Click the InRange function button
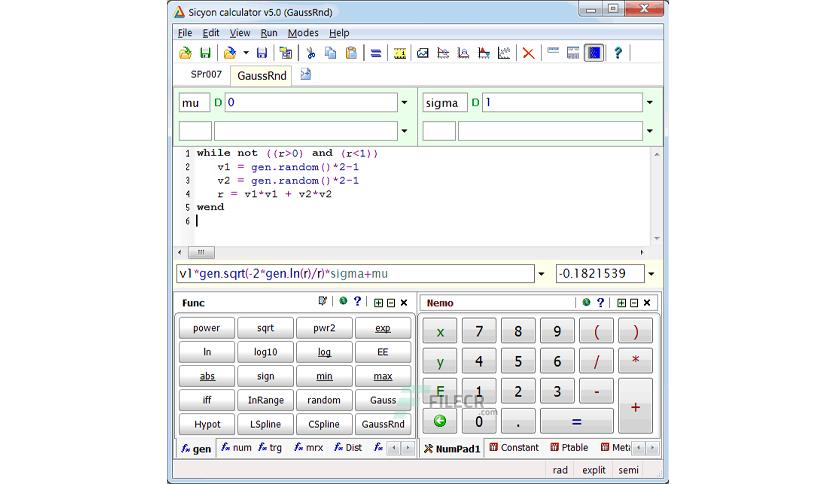 click(266, 400)
